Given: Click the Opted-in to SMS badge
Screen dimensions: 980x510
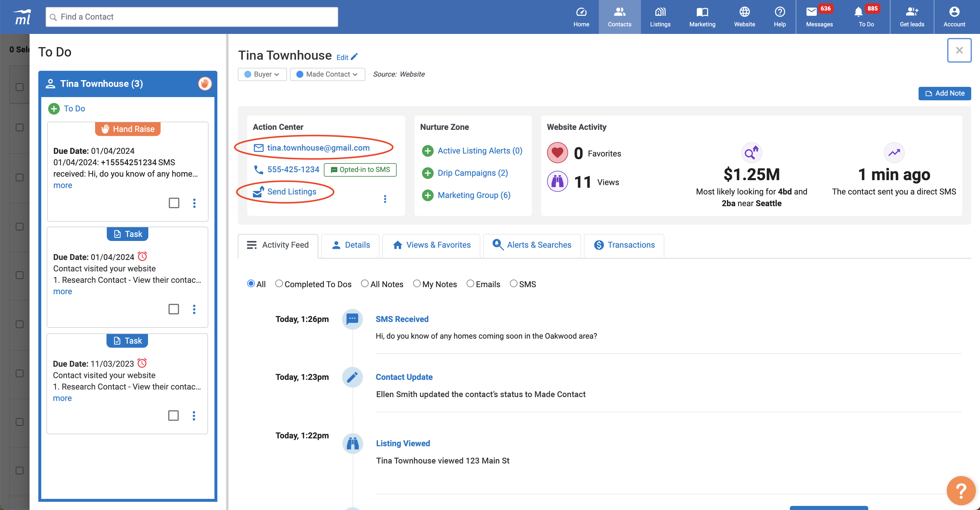Looking at the screenshot, I should tap(360, 170).
